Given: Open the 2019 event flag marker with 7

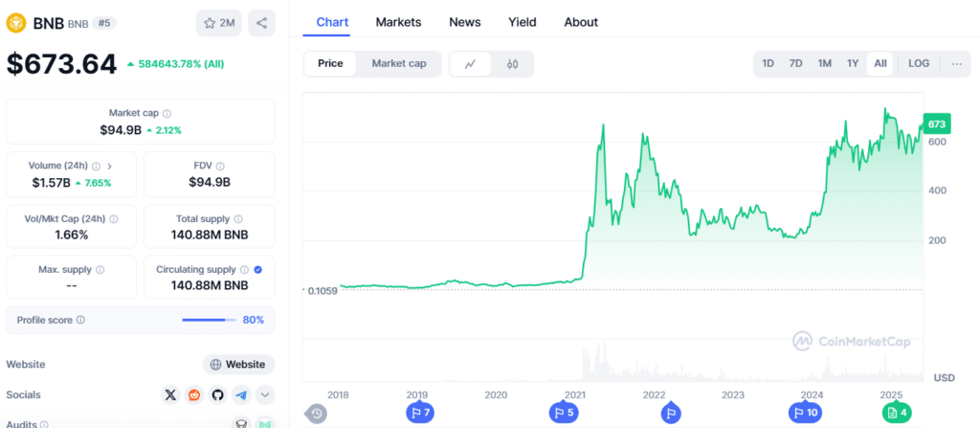Looking at the screenshot, I should click(x=419, y=413).
